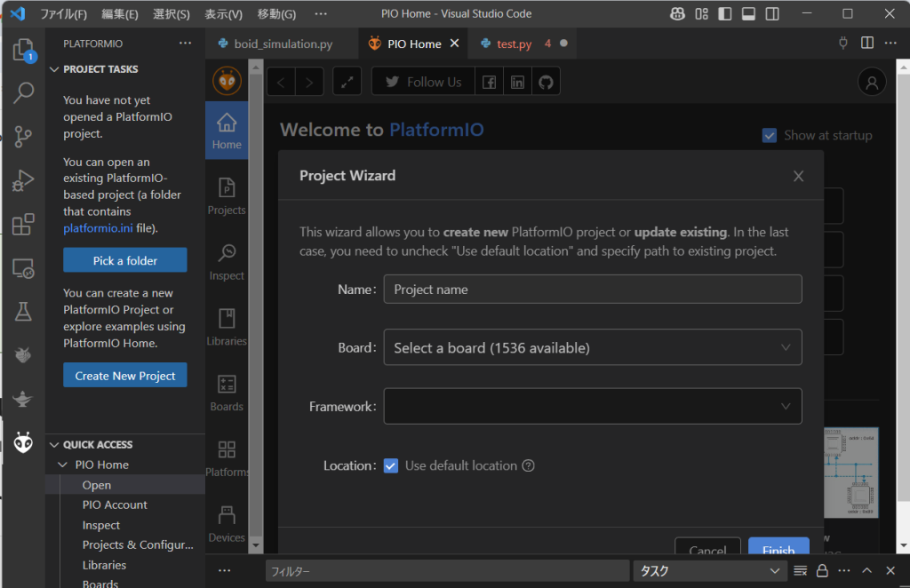The height and width of the screenshot is (588, 910).
Task: Open the Select a board dropdown
Action: pyautogui.click(x=593, y=347)
